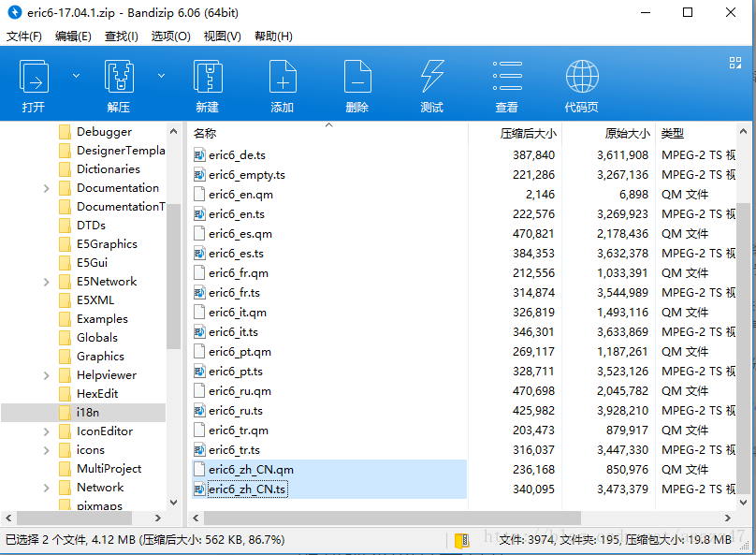The width and height of the screenshot is (756, 555).
Task: Click the Add (添加) files icon
Action: 282,77
